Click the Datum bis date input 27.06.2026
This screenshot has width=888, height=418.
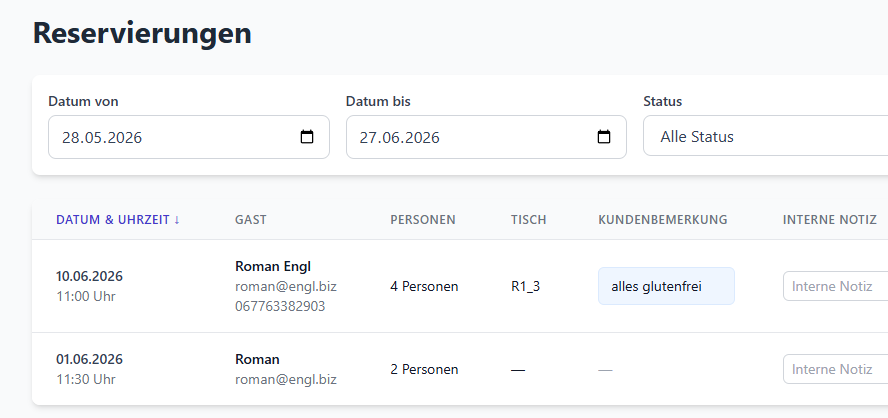tap(486, 137)
